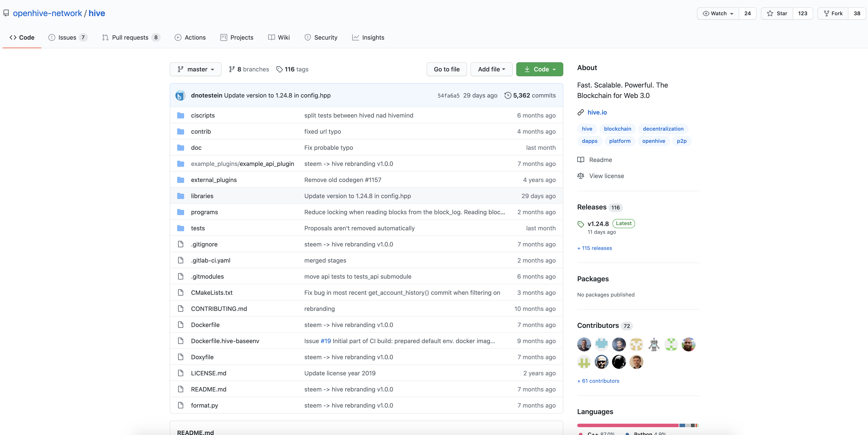Click the Readme book icon in About
Viewport: 868px width, 435px height.
580,160
